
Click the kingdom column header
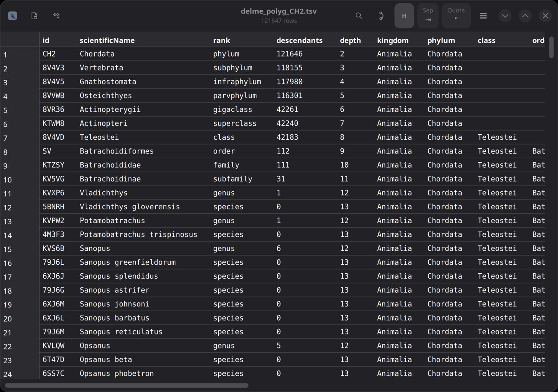[x=393, y=40]
